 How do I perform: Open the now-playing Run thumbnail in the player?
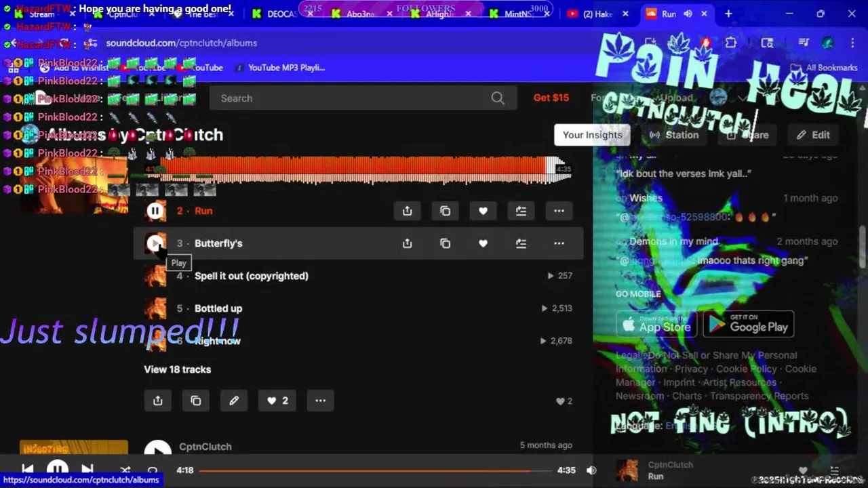point(627,470)
